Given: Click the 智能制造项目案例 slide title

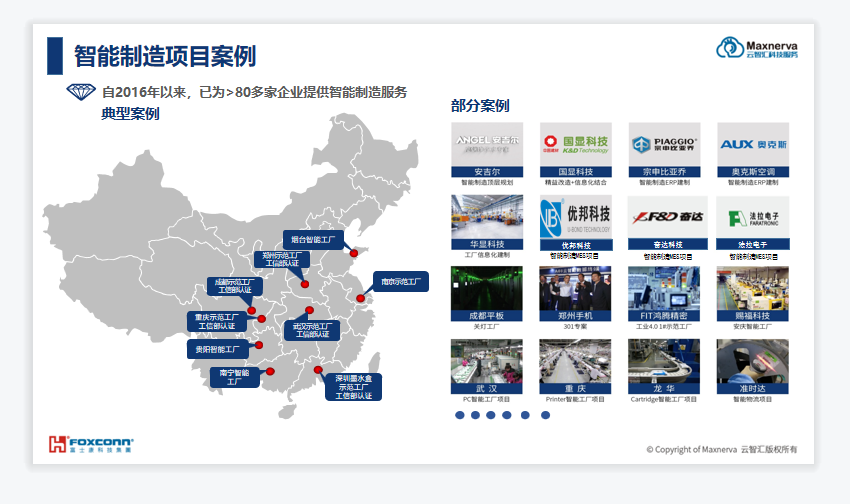Looking at the screenshot, I should [x=165, y=56].
